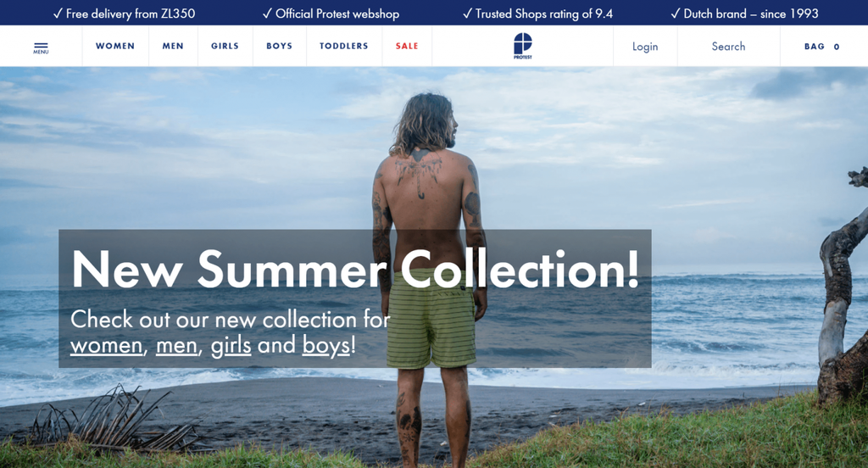Follow the 'women' link in banner text
The width and height of the screenshot is (868, 468).
(106, 346)
